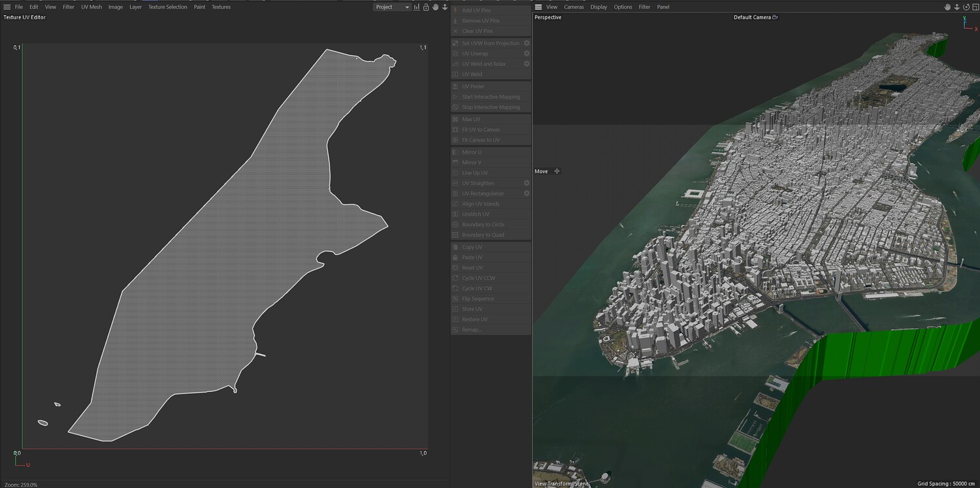The image size is (980, 488).
Task: Click Remap... command
Action: (491, 330)
